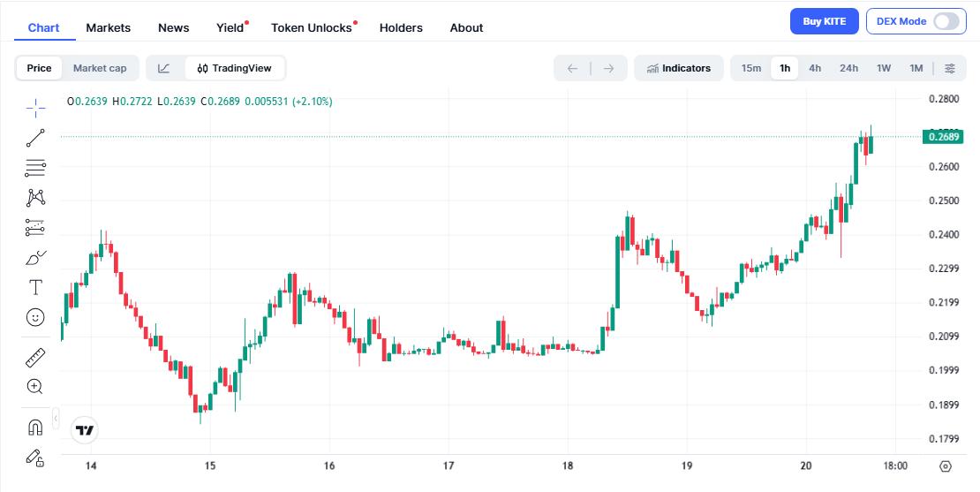The width and height of the screenshot is (980, 492).
Task: Toggle the magnet snap mode
Action: (x=35, y=428)
